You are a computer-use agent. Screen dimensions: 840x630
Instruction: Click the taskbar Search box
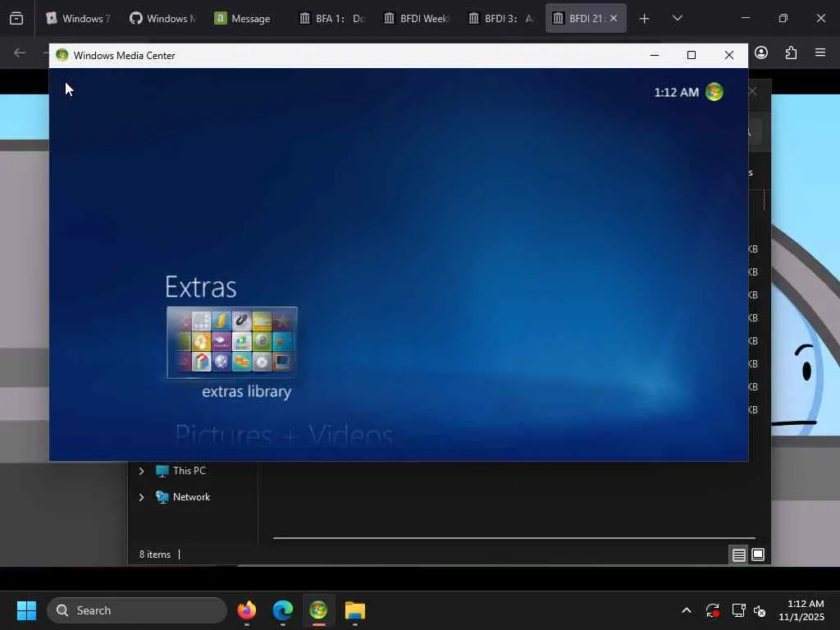point(137,610)
